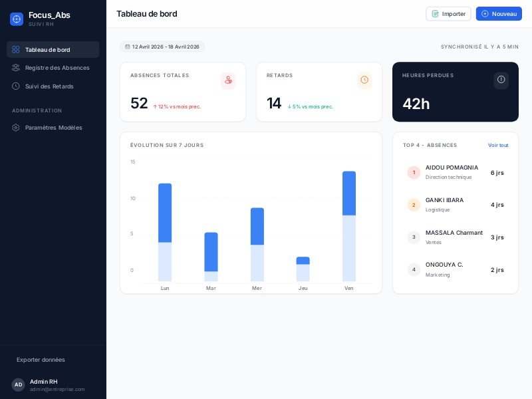Click rank 2 badge for GANKI IBARA
532x399 pixels.
click(414, 205)
